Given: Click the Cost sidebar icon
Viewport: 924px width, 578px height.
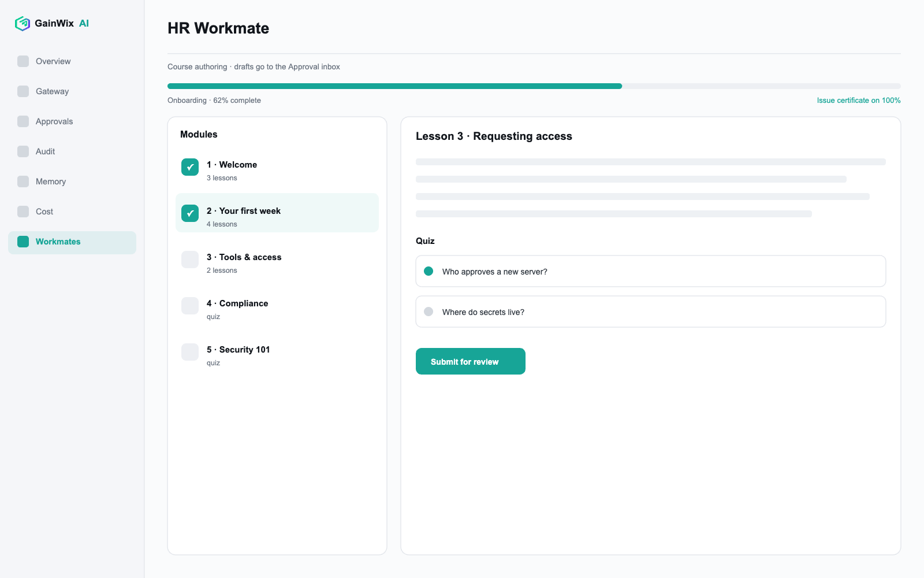Looking at the screenshot, I should (23, 212).
